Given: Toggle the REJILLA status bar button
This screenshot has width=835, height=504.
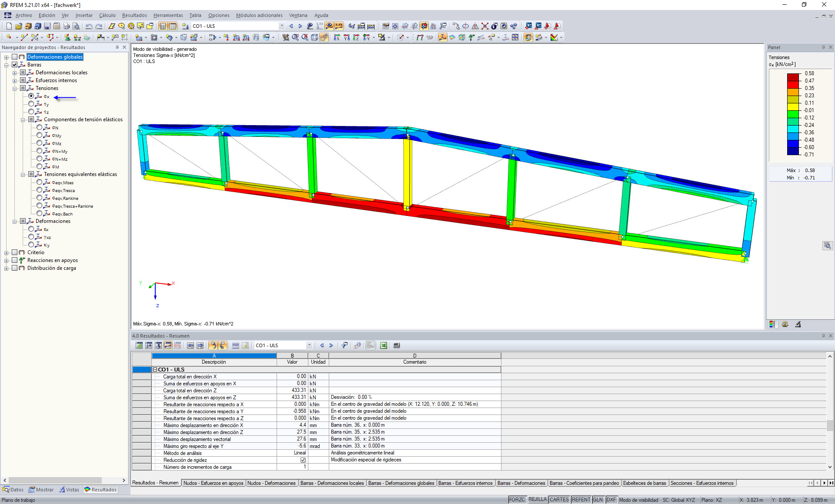Looking at the screenshot, I should pyautogui.click(x=537, y=500).
